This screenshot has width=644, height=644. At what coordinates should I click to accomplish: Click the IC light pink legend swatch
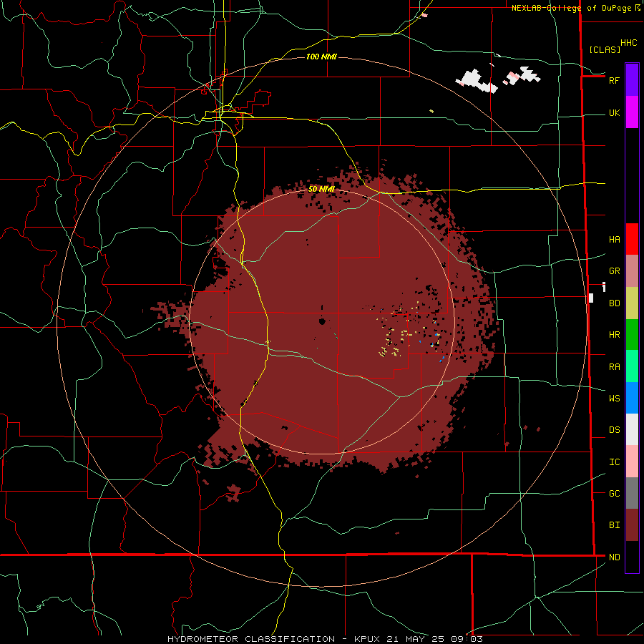632,462
